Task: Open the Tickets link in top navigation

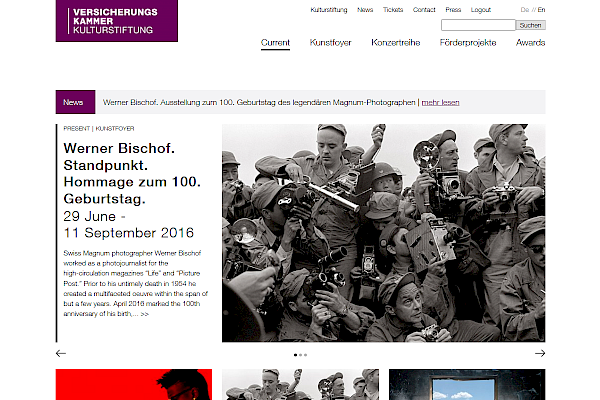Action: pos(393,9)
